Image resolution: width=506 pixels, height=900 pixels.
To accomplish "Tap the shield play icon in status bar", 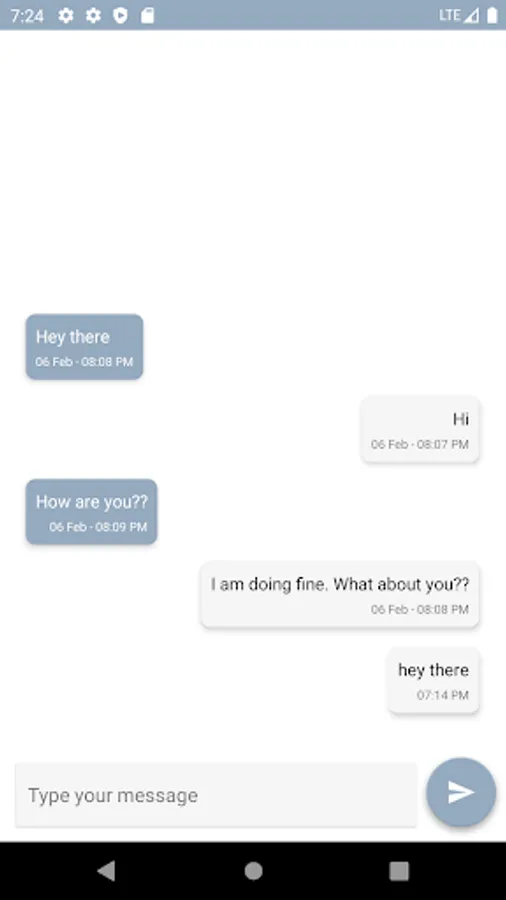I will 120,15.
